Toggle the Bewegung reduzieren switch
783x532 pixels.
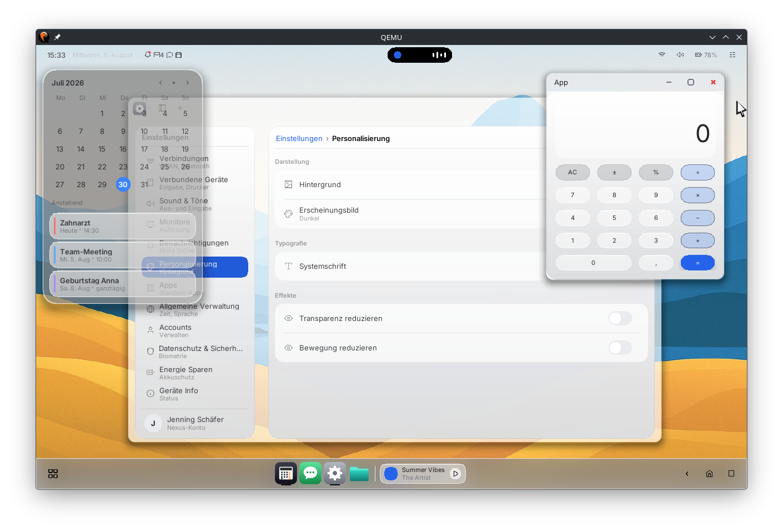point(620,348)
